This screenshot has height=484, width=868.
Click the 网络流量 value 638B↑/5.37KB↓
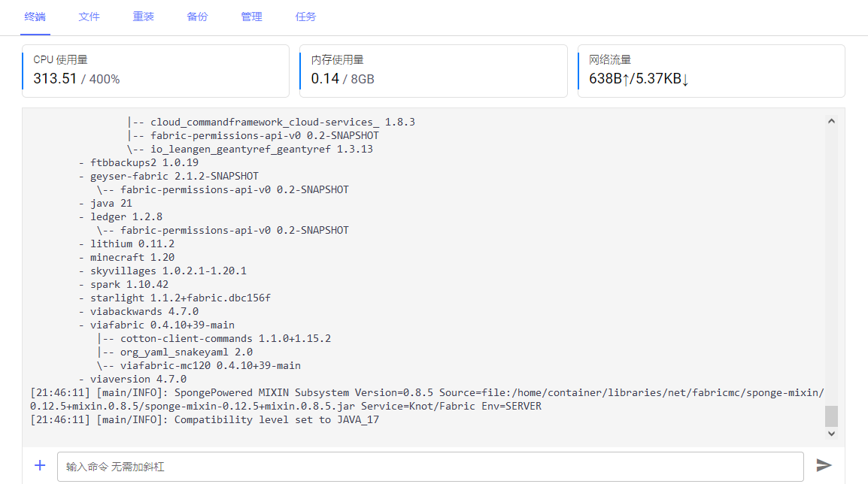[x=639, y=79]
